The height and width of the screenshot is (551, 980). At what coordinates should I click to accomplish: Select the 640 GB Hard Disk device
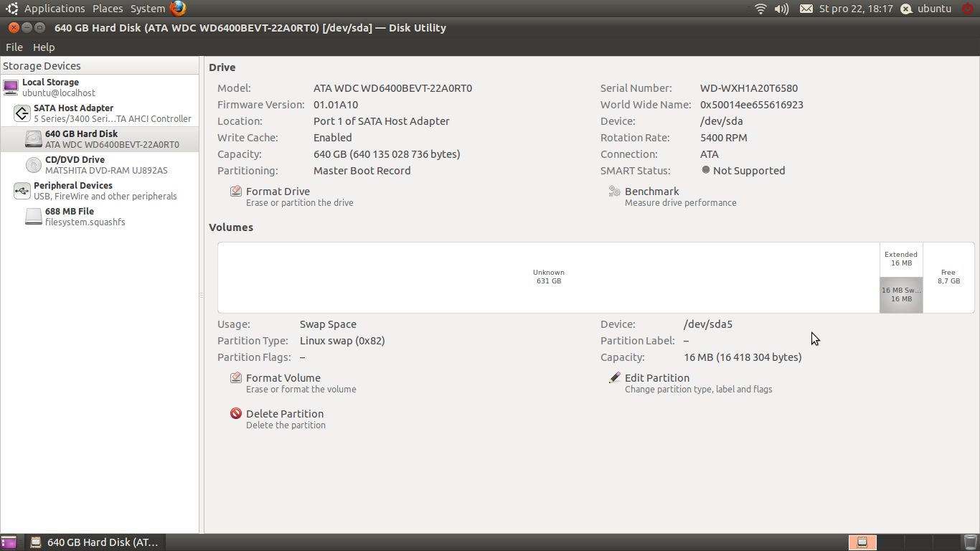(100, 139)
